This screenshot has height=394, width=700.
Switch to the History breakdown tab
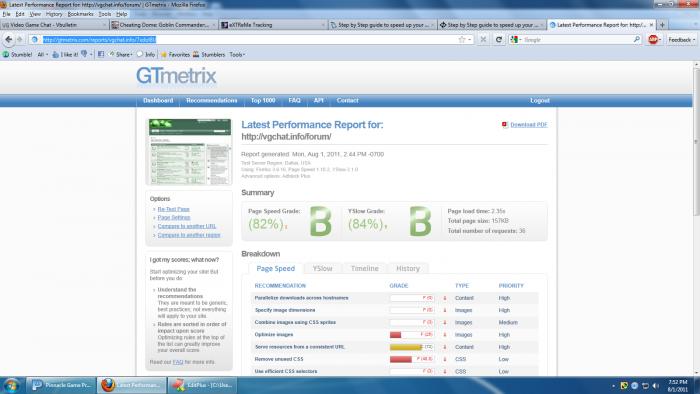[408, 269]
